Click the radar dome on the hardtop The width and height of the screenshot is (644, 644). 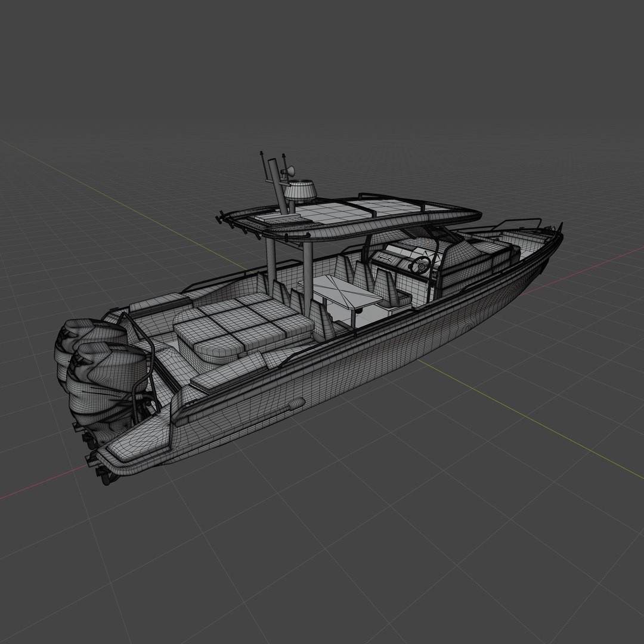(x=300, y=190)
